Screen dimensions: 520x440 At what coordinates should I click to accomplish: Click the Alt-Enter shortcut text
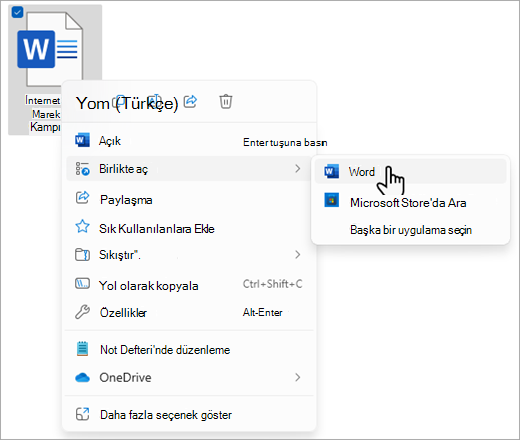point(262,312)
